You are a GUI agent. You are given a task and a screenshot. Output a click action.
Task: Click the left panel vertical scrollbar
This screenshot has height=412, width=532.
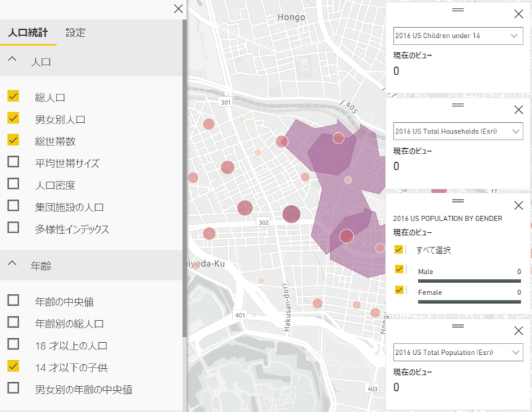pyautogui.click(x=185, y=178)
